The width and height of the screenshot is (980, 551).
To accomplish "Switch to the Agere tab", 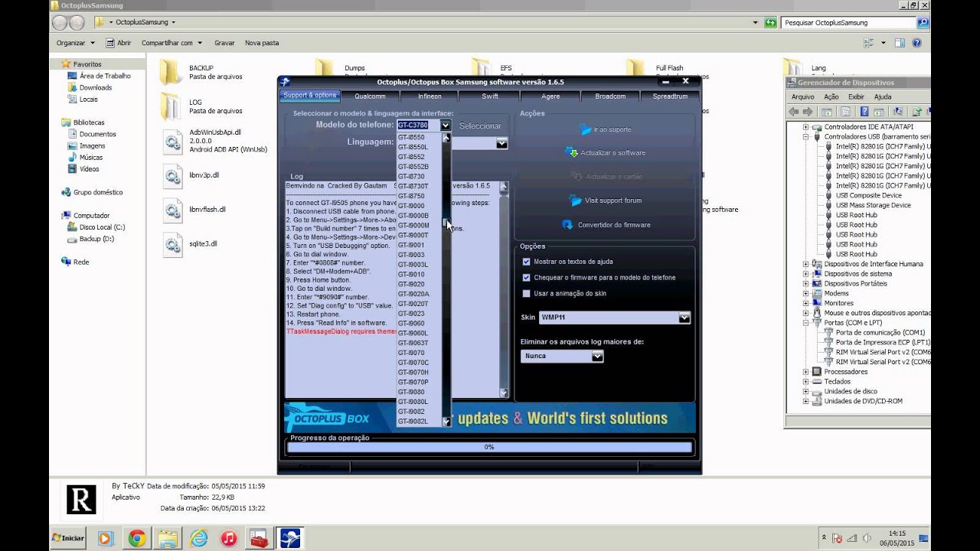I will click(x=550, y=96).
